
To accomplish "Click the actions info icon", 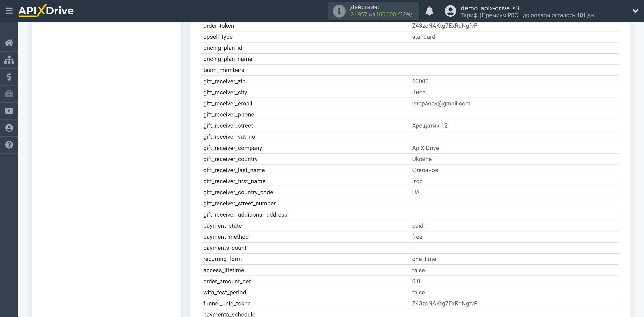I will coord(339,11).
